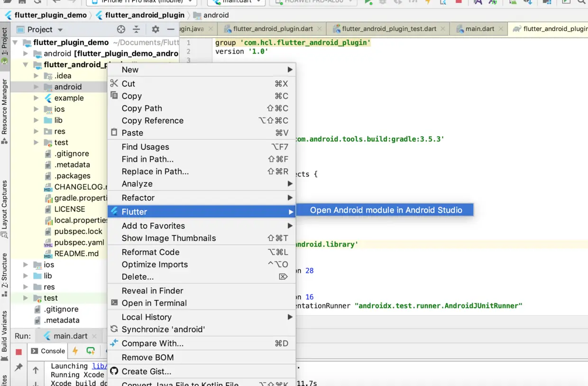Hide the Project panel with minus icon
The width and height of the screenshot is (588, 386).
(171, 29)
